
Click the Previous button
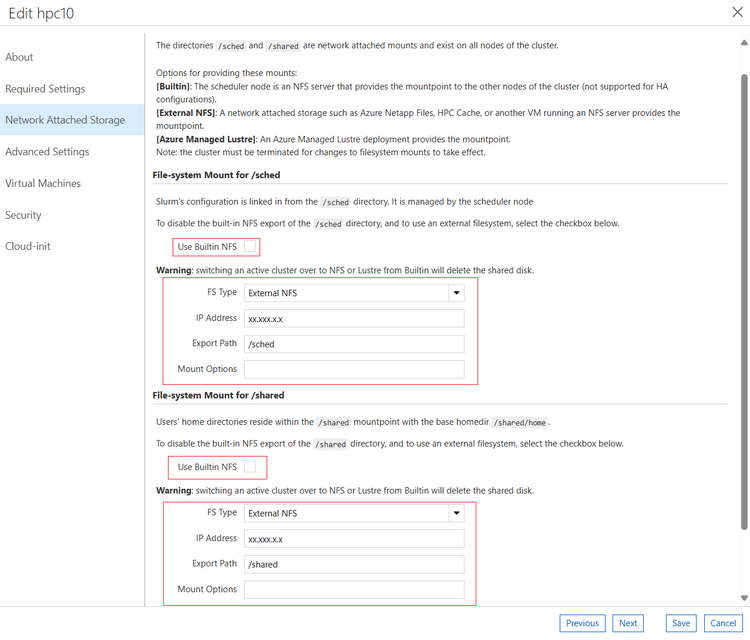pos(582,623)
